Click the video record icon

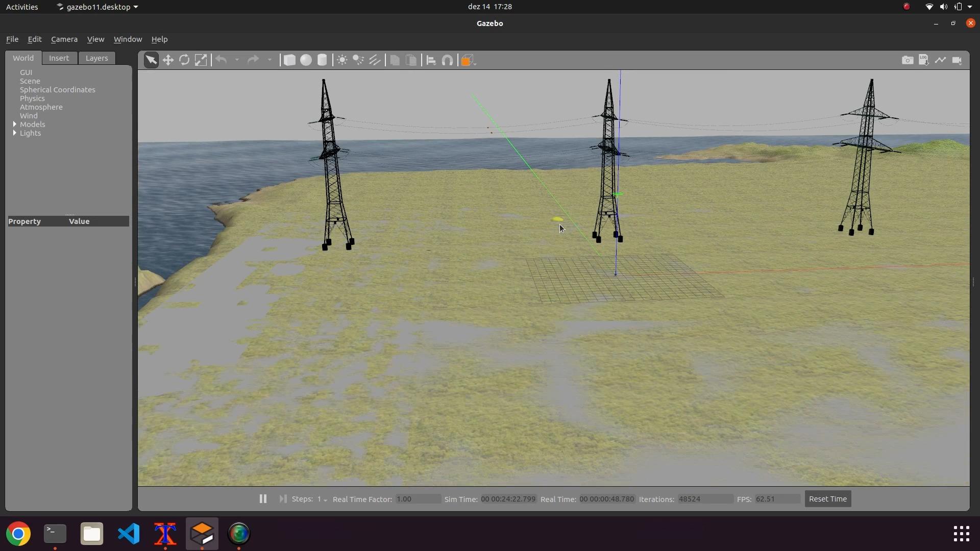(x=957, y=60)
